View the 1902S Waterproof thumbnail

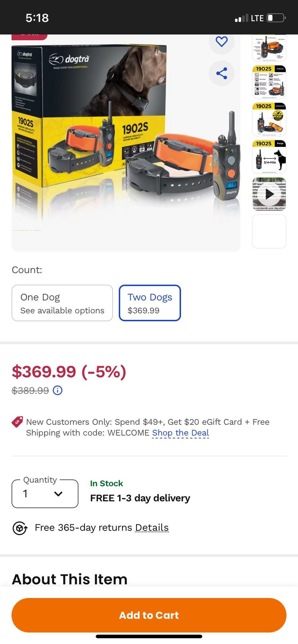point(269,119)
